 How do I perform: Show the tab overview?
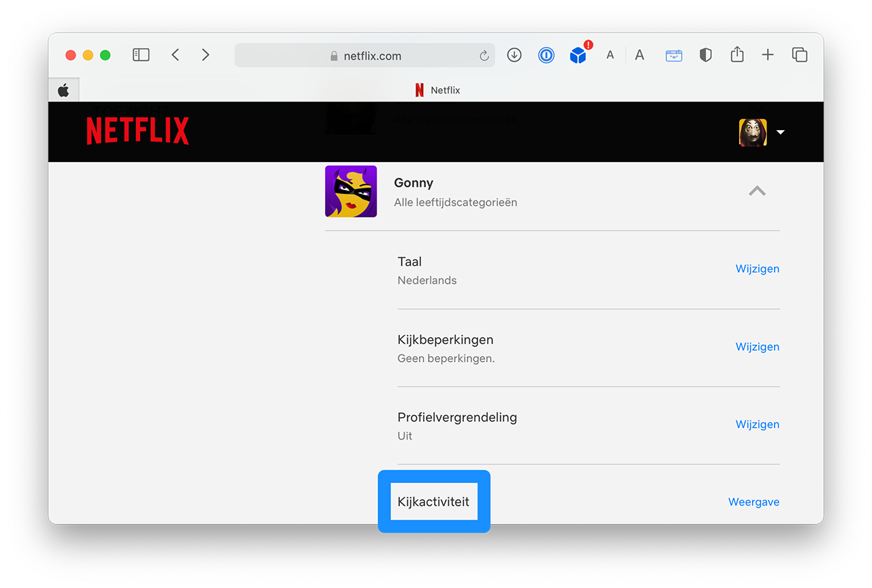tap(800, 55)
